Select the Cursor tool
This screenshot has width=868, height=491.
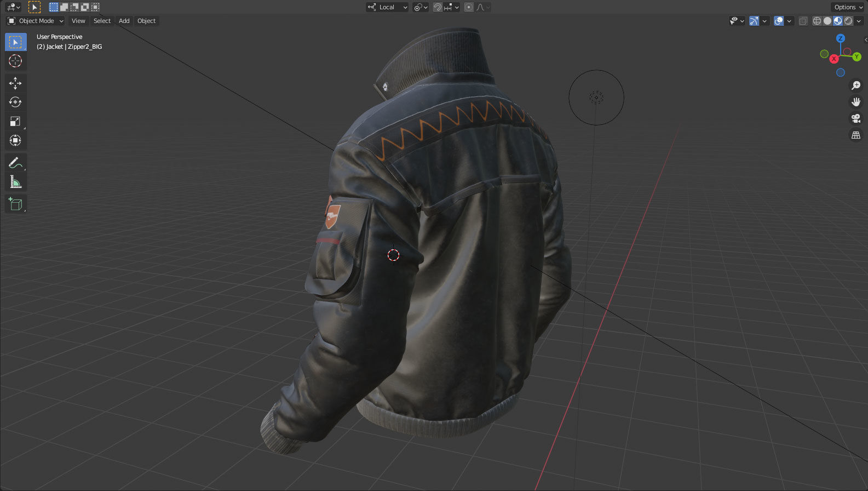15,61
